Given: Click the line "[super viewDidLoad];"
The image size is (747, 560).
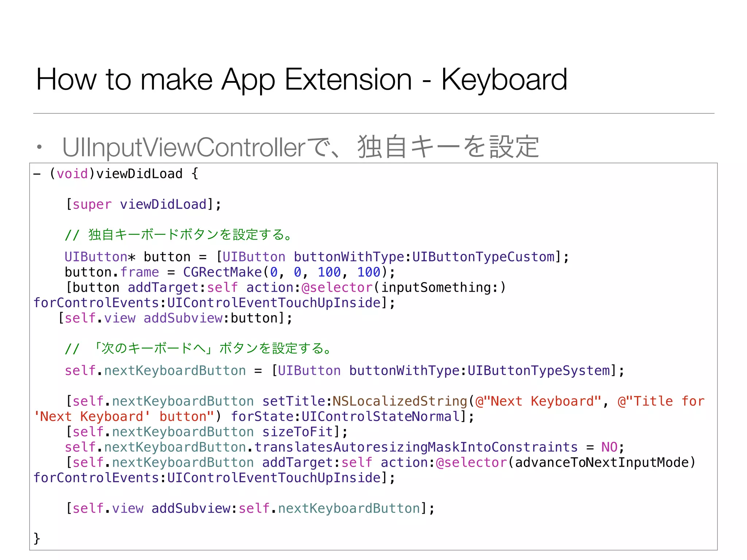Looking at the screenshot, I should click(x=143, y=205).
